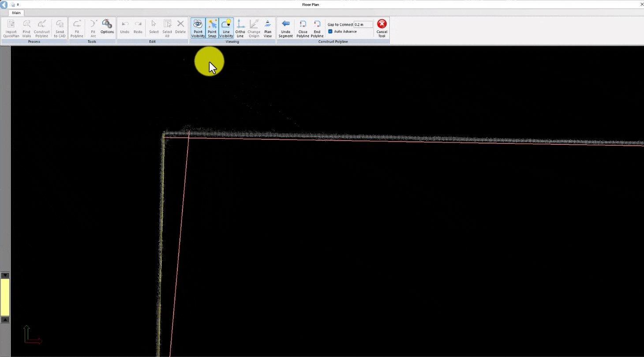
Task: Select the Fit Polyline tool
Action: (x=76, y=28)
